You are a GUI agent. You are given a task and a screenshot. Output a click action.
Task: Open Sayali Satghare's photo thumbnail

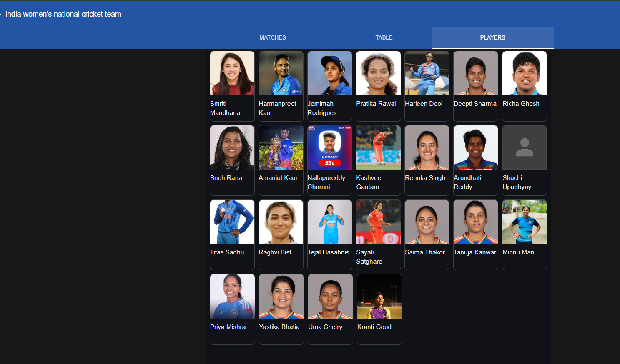(379, 222)
